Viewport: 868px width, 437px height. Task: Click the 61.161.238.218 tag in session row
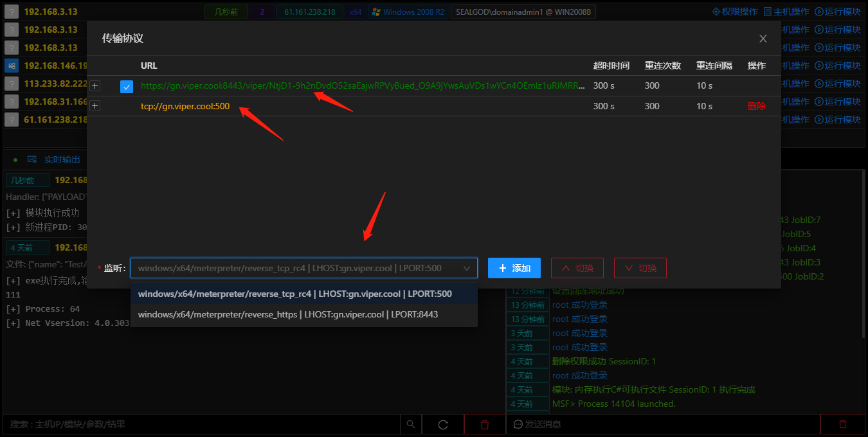309,12
